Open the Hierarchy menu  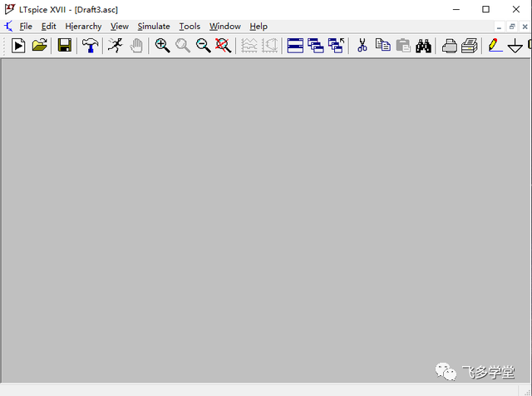pos(83,27)
